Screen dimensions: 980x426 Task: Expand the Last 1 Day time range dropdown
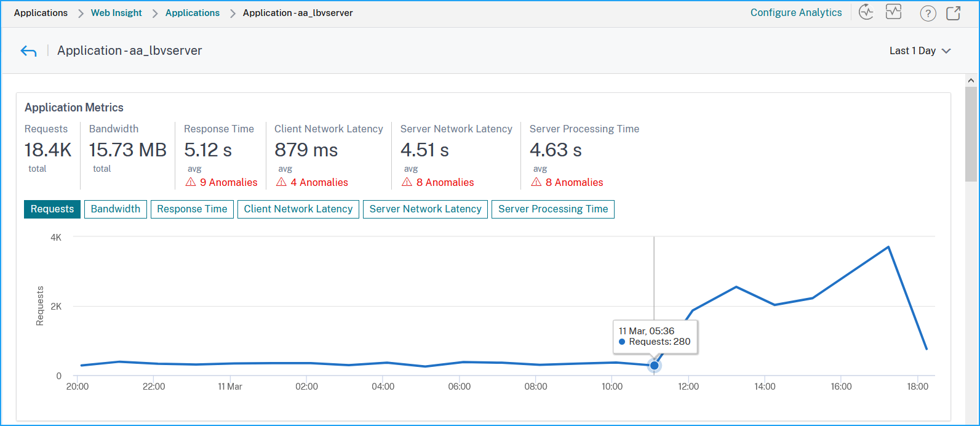click(x=920, y=51)
